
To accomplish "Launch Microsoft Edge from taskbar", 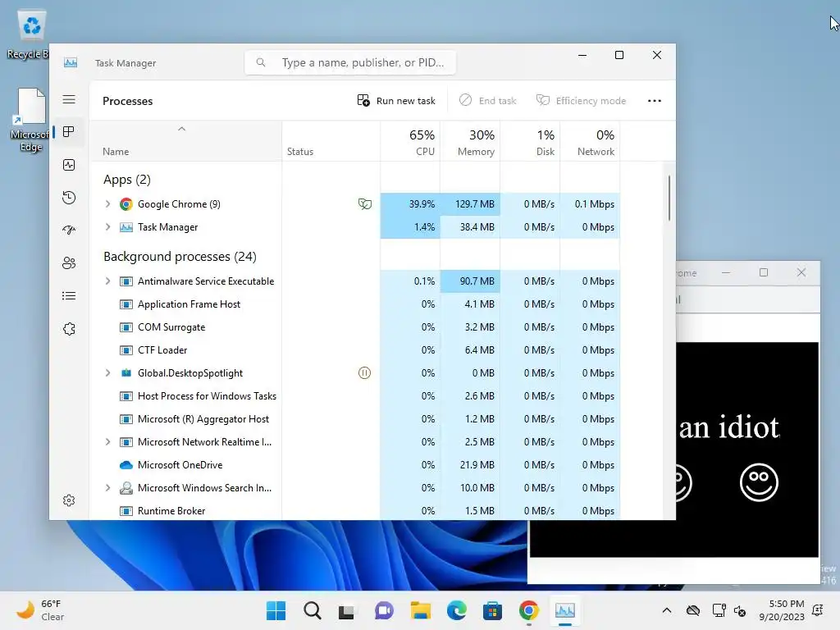I will tap(456, 610).
